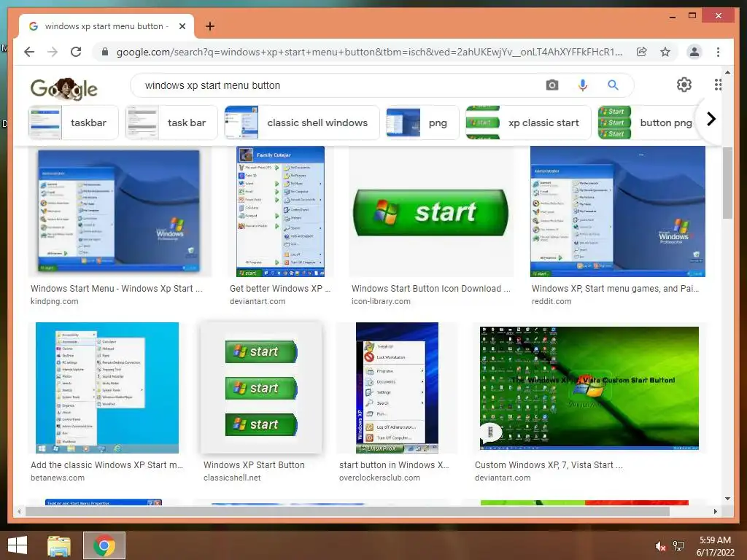Select the xp classic start chip
The width and height of the screenshot is (747, 560).
coord(528,122)
